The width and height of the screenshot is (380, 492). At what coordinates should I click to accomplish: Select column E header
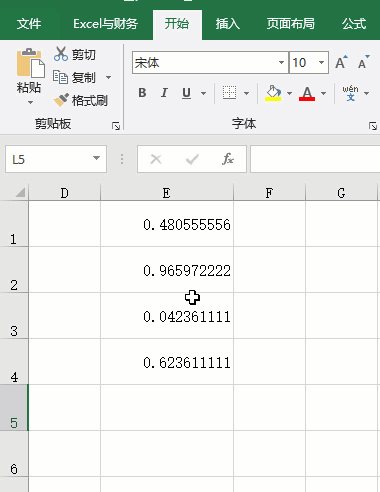167,193
